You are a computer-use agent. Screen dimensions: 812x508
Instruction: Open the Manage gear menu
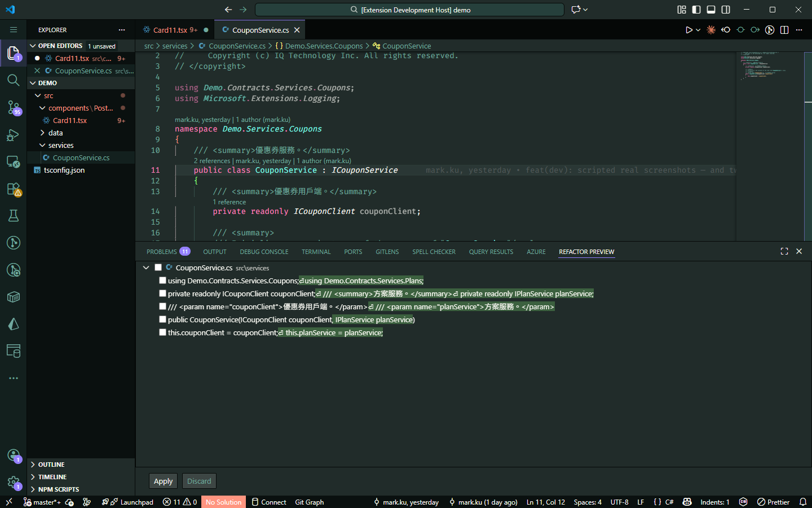(x=14, y=483)
